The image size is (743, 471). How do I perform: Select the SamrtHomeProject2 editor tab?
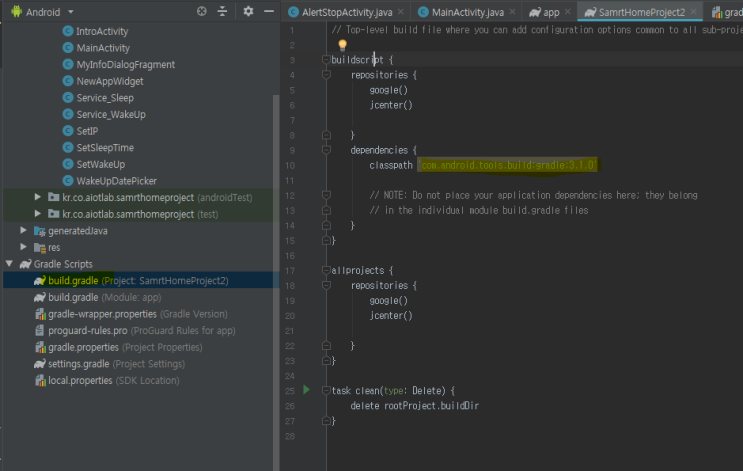[642, 12]
